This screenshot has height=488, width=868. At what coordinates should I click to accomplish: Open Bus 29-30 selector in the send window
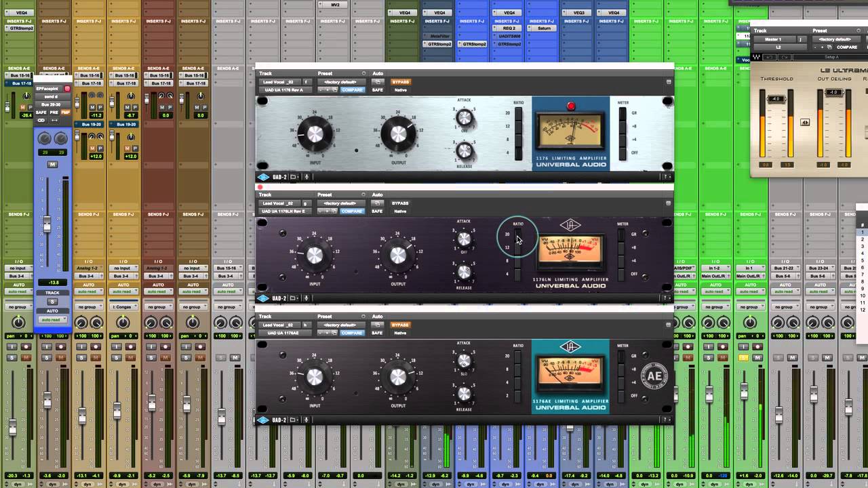[53, 104]
